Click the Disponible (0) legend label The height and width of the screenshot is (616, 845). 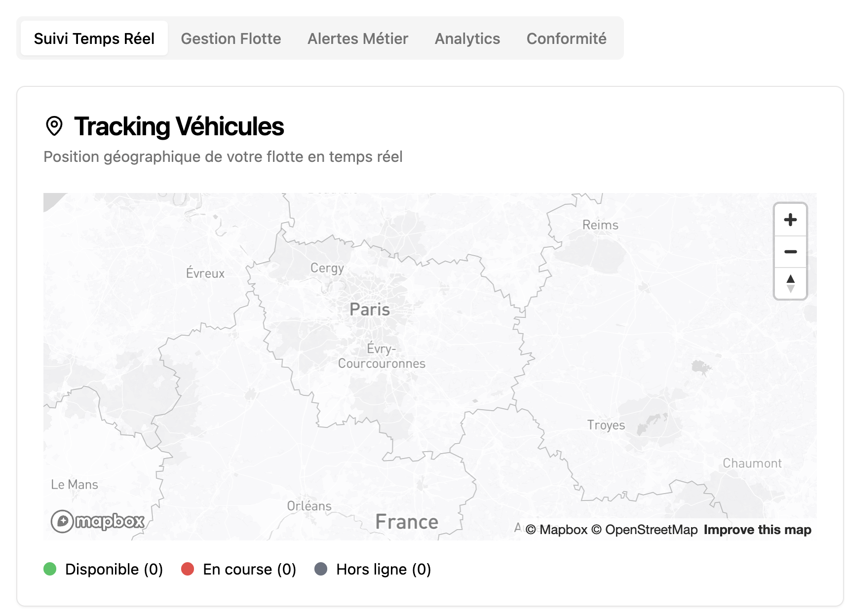click(x=114, y=569)
